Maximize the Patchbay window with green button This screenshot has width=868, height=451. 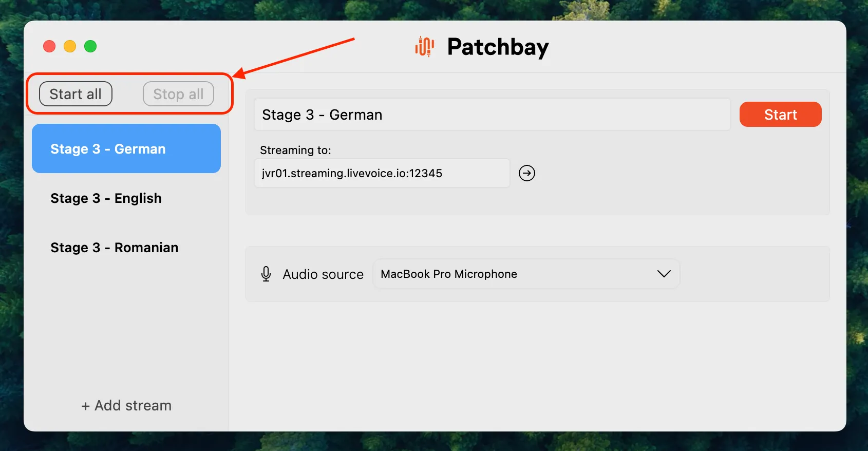click(x=90, y=47)
